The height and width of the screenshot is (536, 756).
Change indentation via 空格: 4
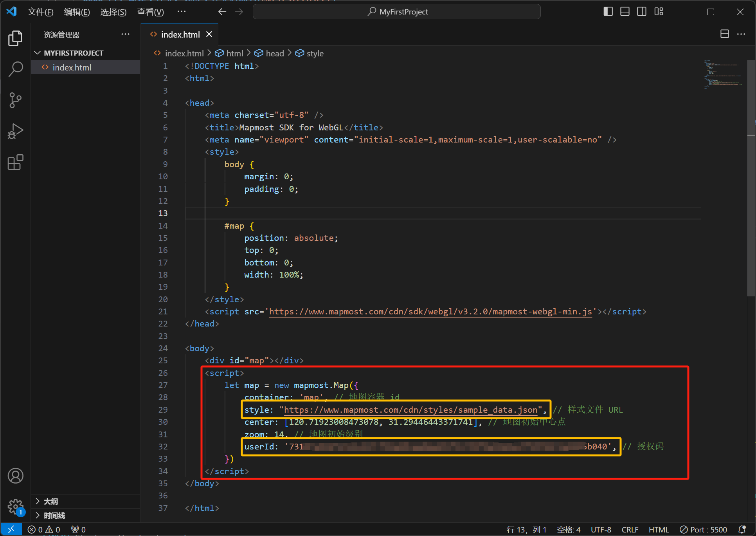point(569,529)
